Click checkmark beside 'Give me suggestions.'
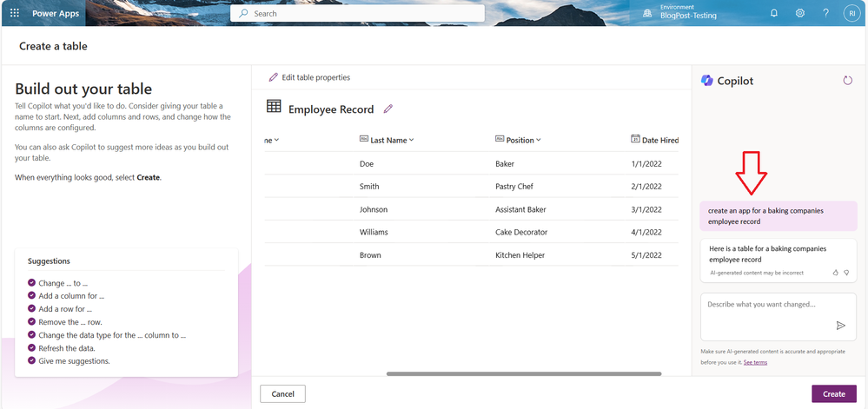 click(x=31, y=361)
